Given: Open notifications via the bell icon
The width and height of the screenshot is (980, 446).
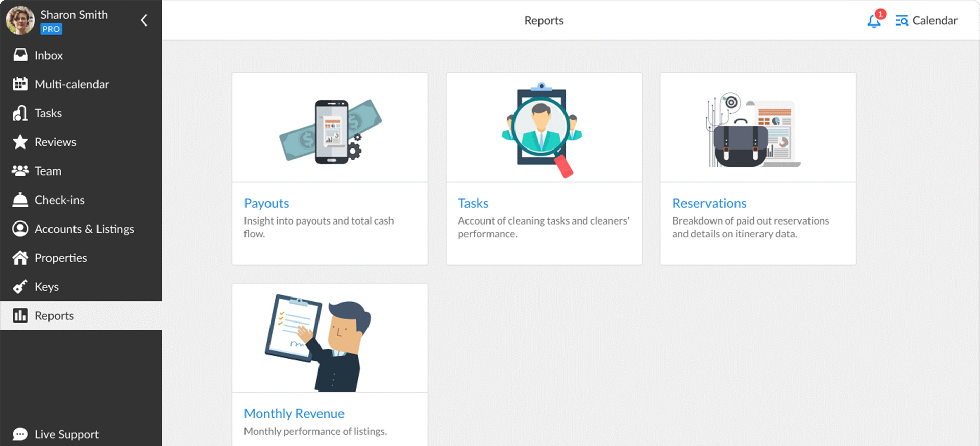Looking at the screenshot, I should [x=874, y=20].
